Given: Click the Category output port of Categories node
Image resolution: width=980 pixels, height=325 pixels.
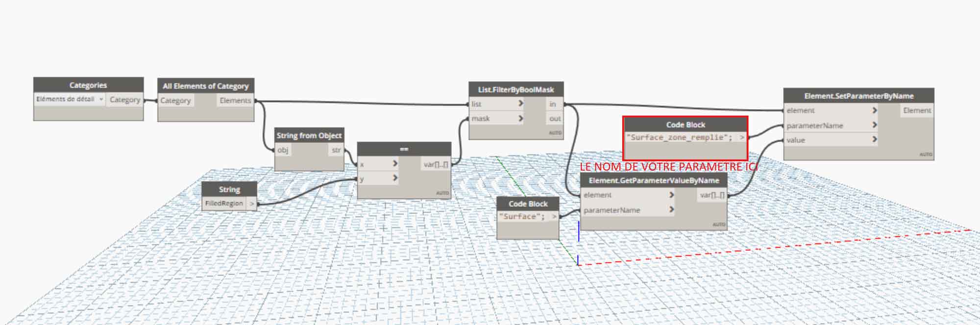Looking at the screenshot, I should click(124, 100).
